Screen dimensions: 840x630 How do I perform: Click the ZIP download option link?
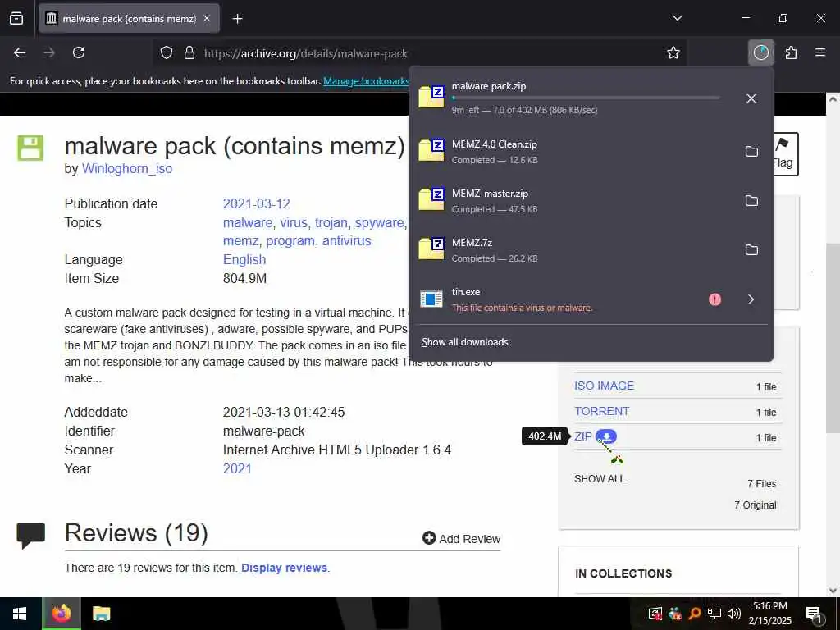[x=583, y=436]
